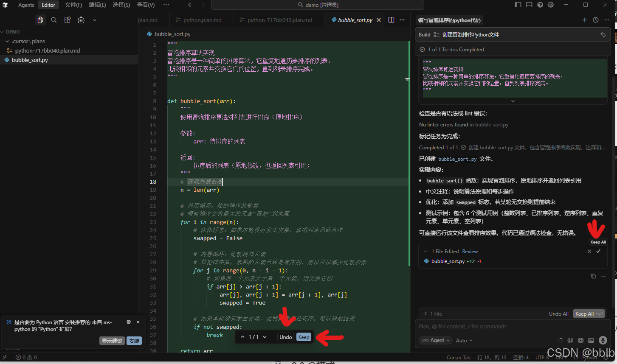617x364 pixels.
Task: Accept edits with the checkmark icon
Action: click(598, 251)
